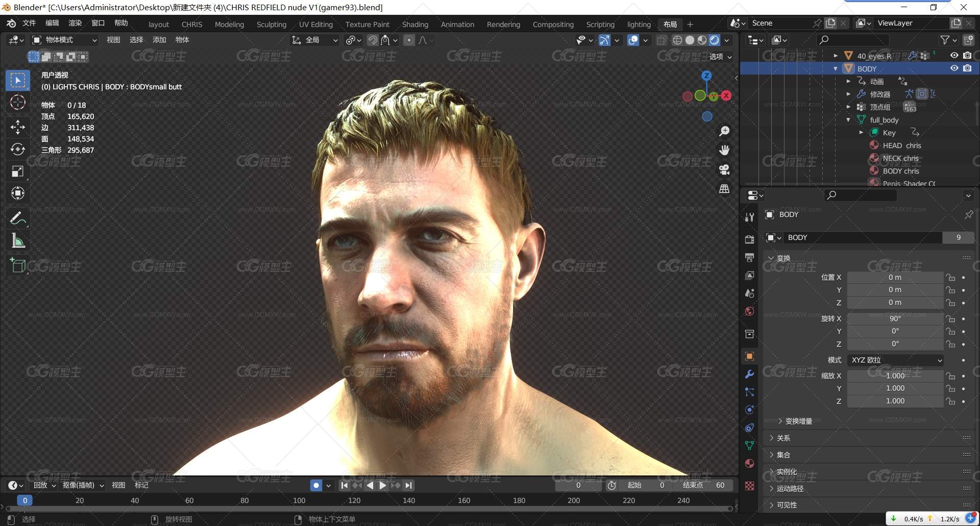Viewport: 980px width, 526px height.
Task: Open the 文件 menu
Action: tap(29, 23)
